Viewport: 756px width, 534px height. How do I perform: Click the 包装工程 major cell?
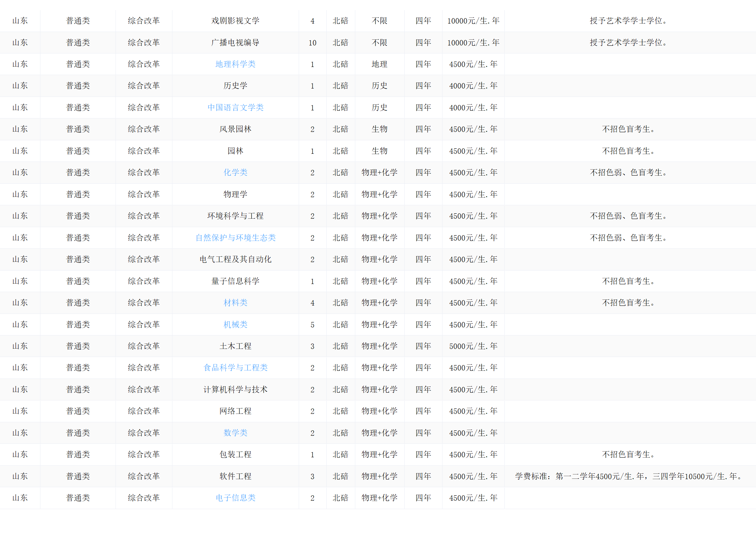click(x=235, y=454)
